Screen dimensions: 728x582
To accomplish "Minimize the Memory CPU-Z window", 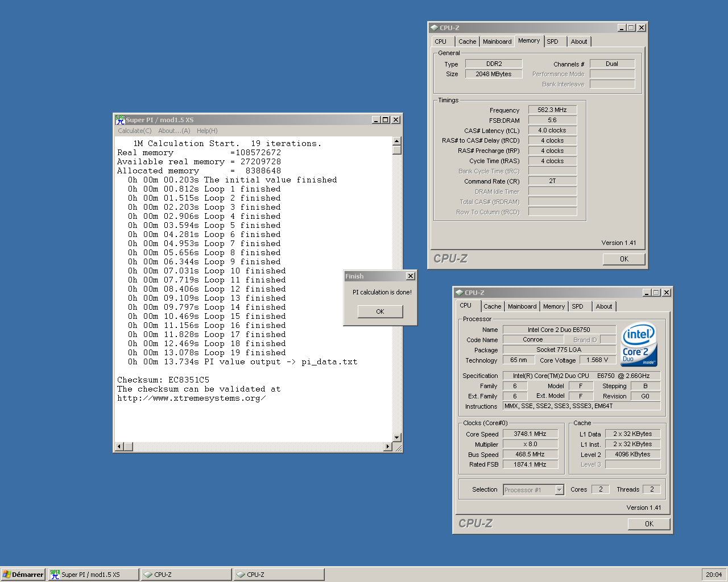I will pos(622,28).
